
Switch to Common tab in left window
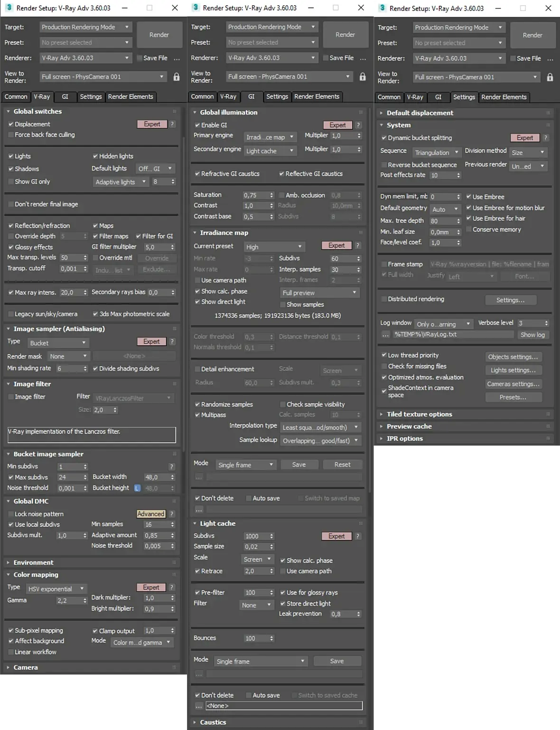point(16,96)
